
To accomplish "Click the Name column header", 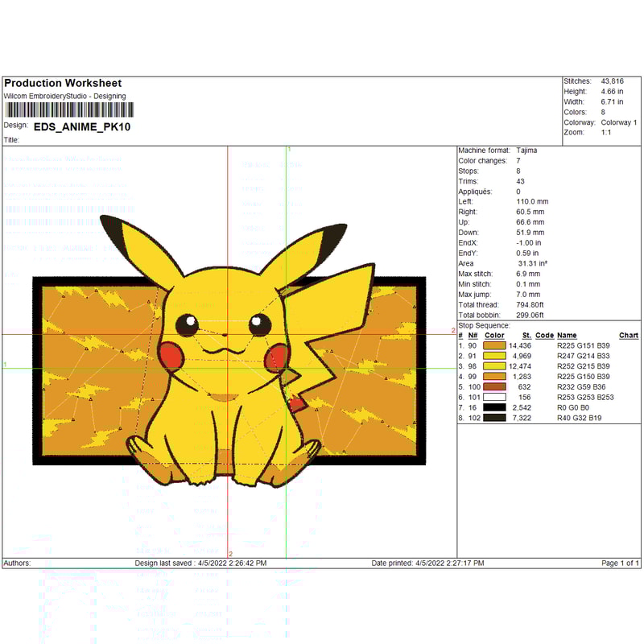I will [x=567, y=335].
